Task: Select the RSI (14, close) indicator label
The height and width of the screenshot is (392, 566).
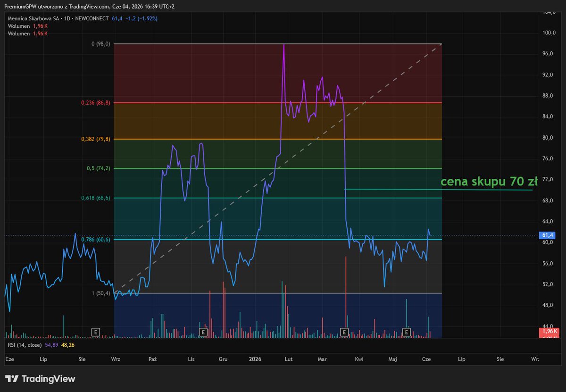Action: click(25, 345)
